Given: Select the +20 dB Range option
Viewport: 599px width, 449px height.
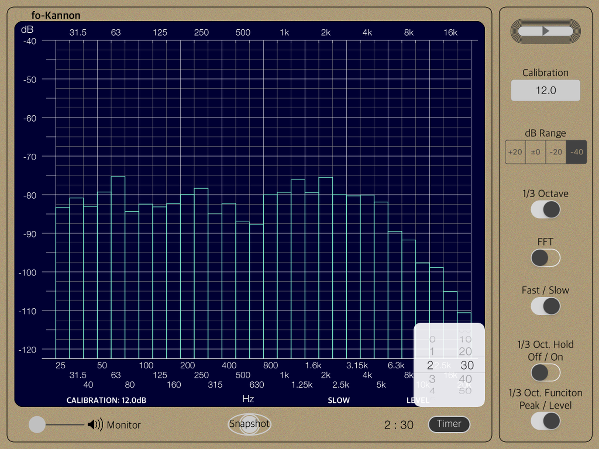Looking at the screenshot, I should pos(515,152).
